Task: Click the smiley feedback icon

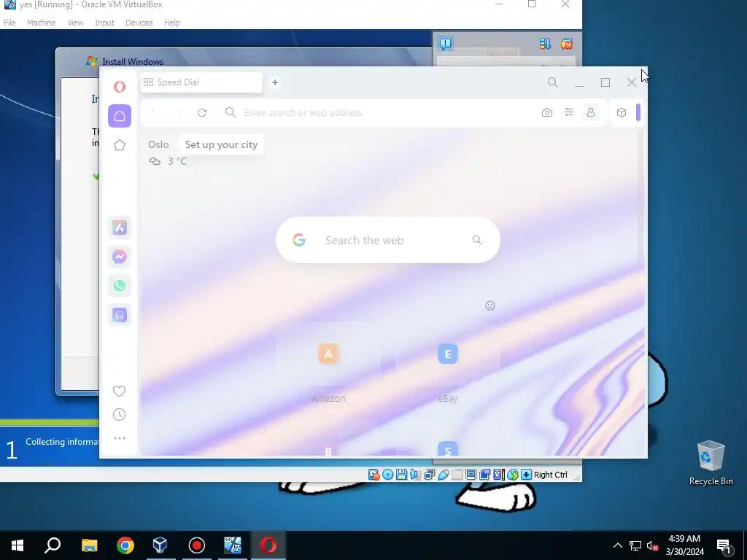Action: point(490,306)
